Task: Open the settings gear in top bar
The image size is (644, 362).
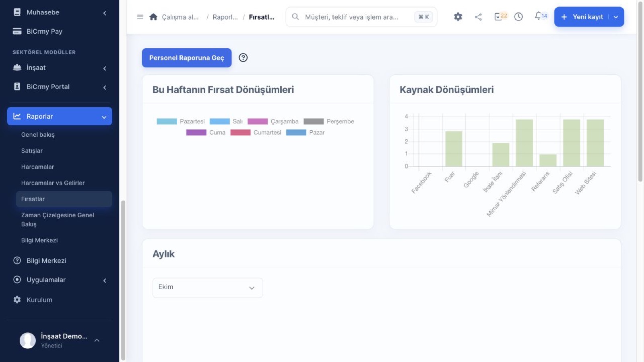Action: click(x=458, y=17)
